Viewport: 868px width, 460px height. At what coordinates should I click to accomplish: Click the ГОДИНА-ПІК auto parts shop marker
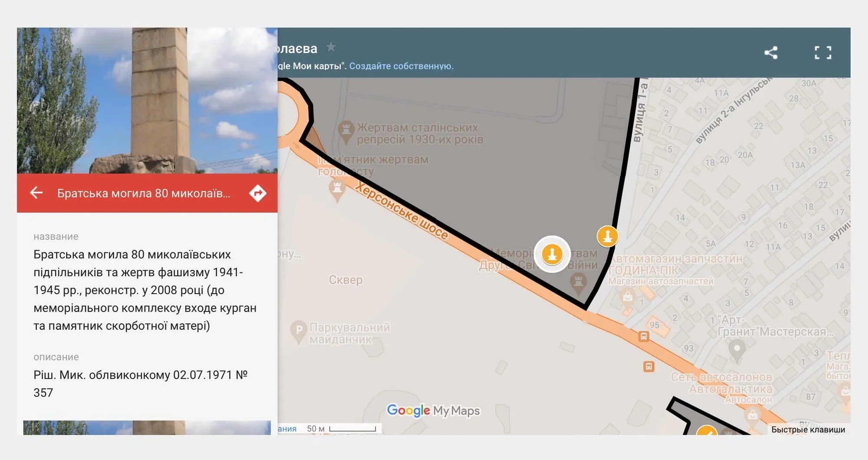tap(627, 298)
